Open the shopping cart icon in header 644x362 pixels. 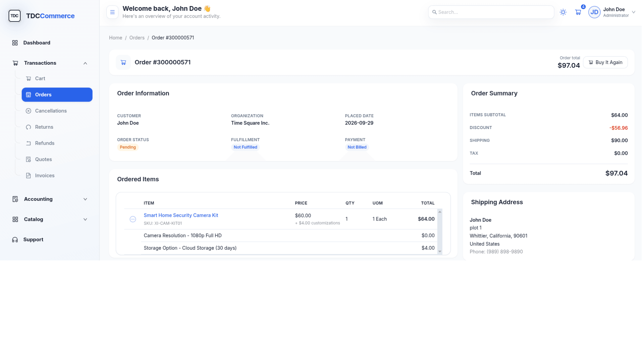tap(578, 12)
